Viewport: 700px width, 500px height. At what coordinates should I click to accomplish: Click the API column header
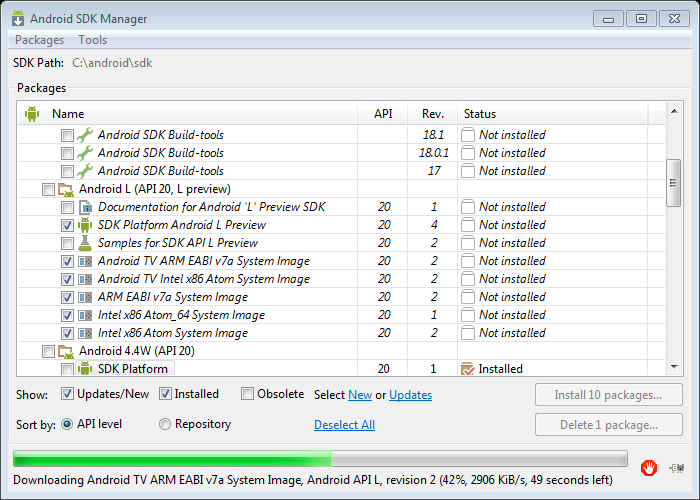click(x=383, y=114)
